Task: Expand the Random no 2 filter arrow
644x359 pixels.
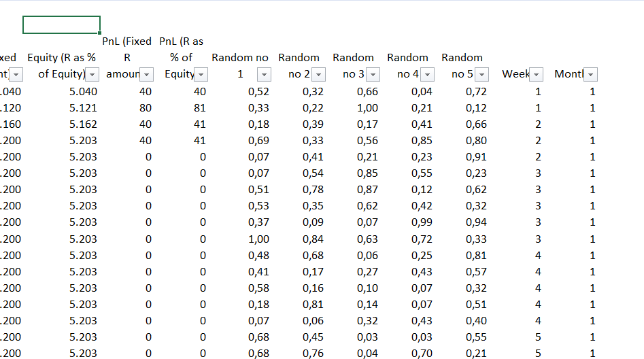Action: coord(318,74)
